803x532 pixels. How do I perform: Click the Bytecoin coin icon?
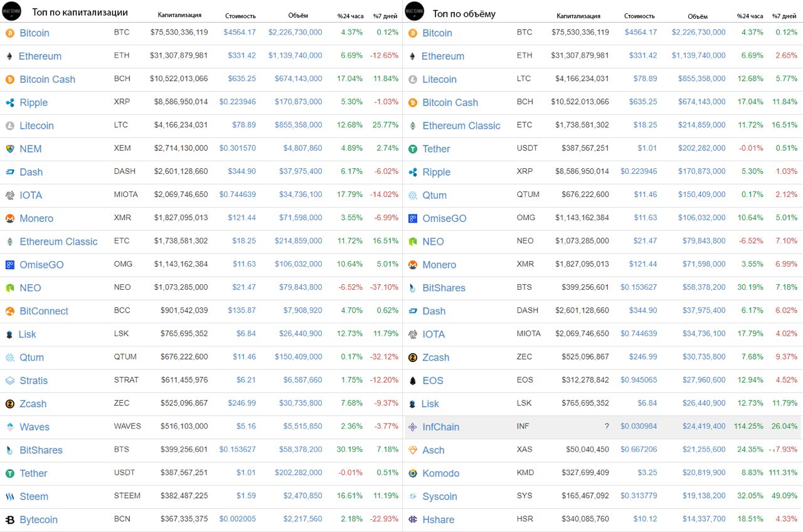click(9, 520)
